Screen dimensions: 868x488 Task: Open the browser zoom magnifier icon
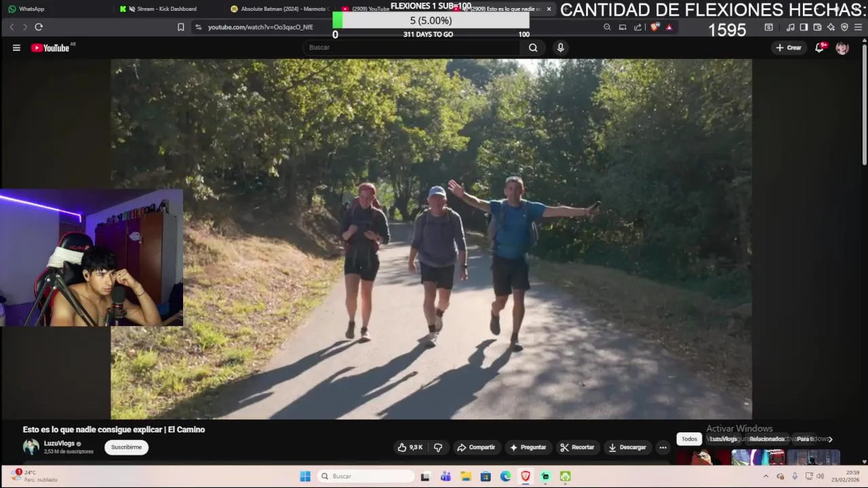[x=607, y=27]
